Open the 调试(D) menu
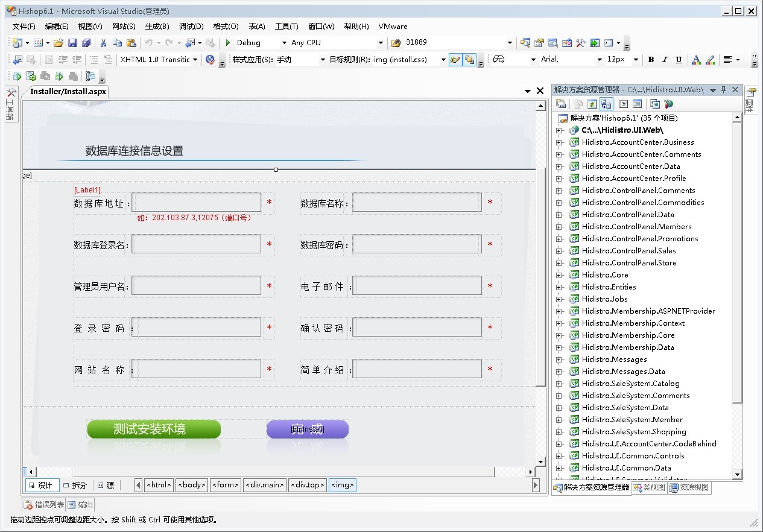The width and height of the screenshot is (763, 532). 191,27
